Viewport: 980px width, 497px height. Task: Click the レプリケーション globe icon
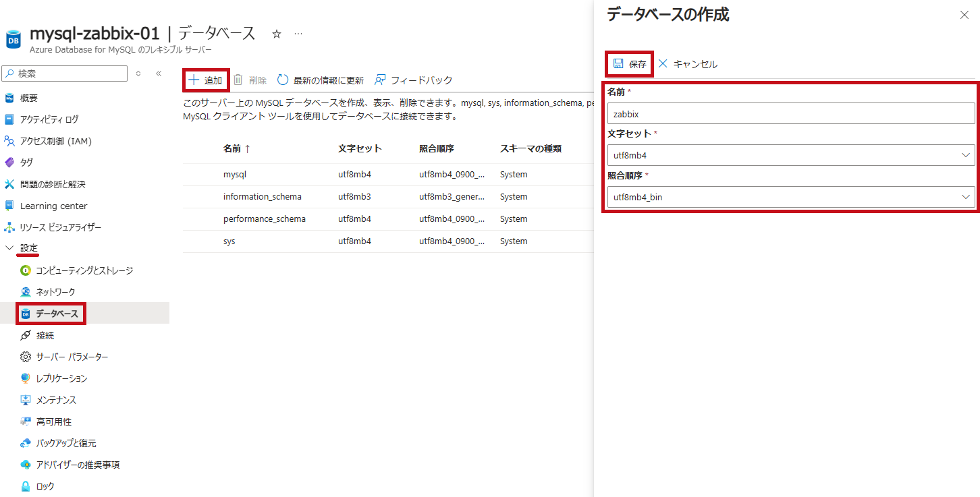pos(26,378)
